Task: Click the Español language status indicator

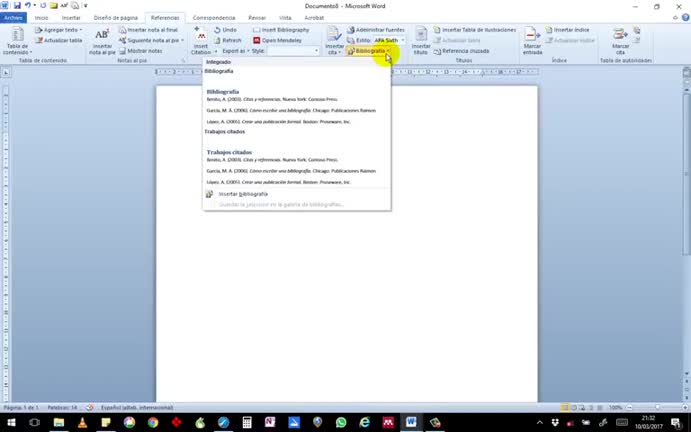Action: 137,408
